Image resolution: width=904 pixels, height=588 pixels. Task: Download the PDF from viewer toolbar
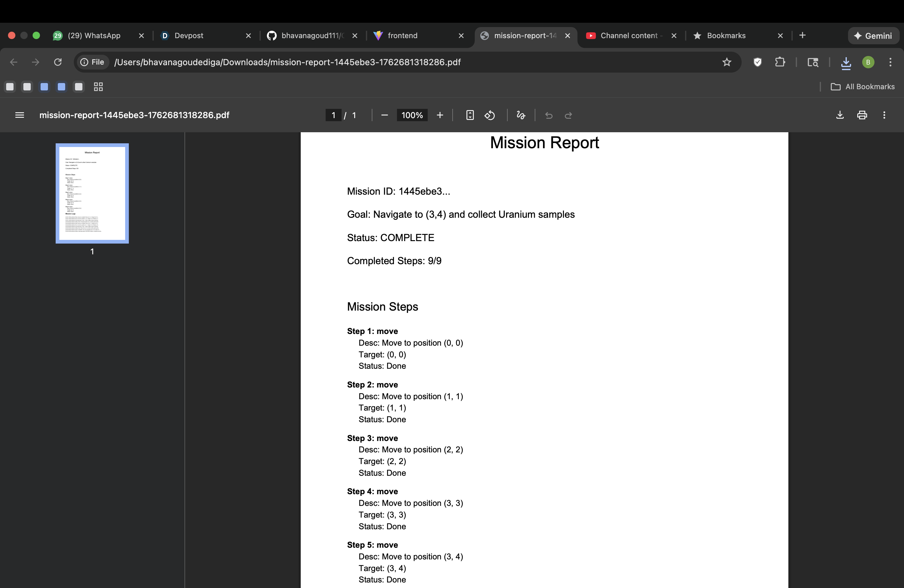click(x=840, y=115)
